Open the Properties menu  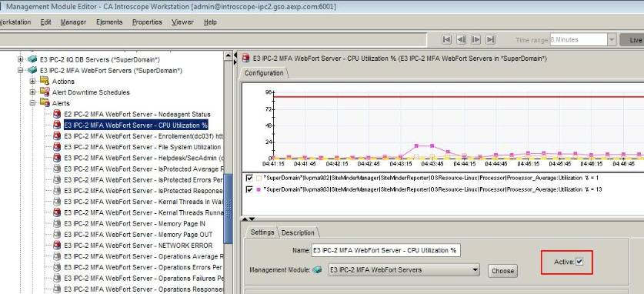click(x=147, y=22)
